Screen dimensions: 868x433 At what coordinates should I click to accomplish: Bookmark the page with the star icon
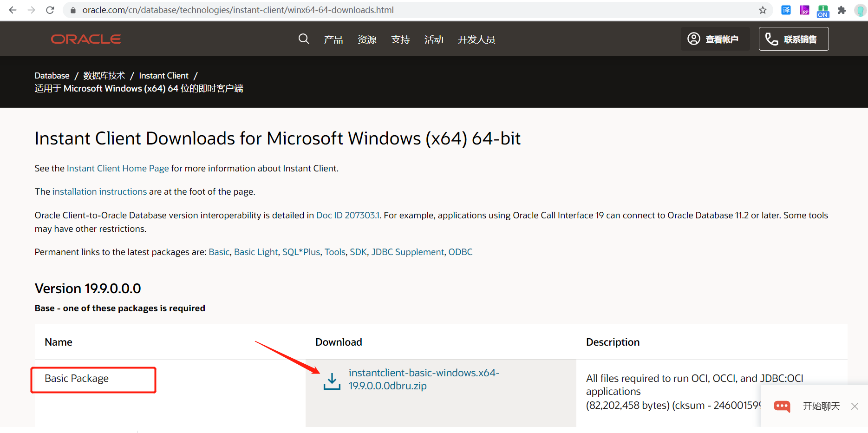(x=762, y=10)
